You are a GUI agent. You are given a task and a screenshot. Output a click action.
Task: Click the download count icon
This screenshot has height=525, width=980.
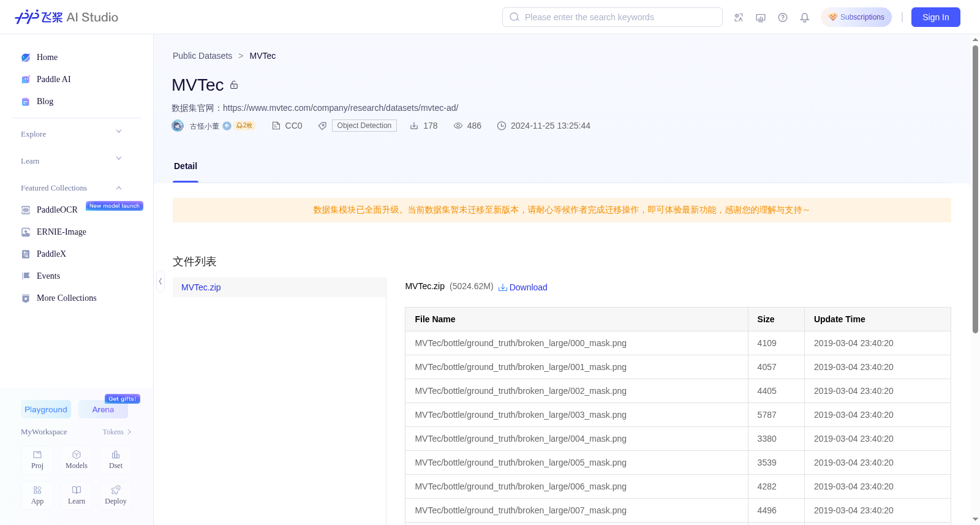coord(414,126)
